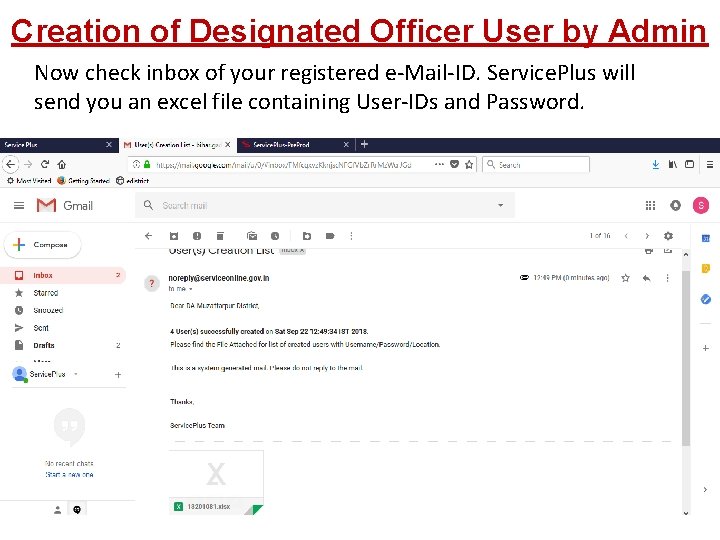The width and height of the screenshot is (720, 540).
Task: Select the User(s) Creation List tab
Action: coord(177,145)
